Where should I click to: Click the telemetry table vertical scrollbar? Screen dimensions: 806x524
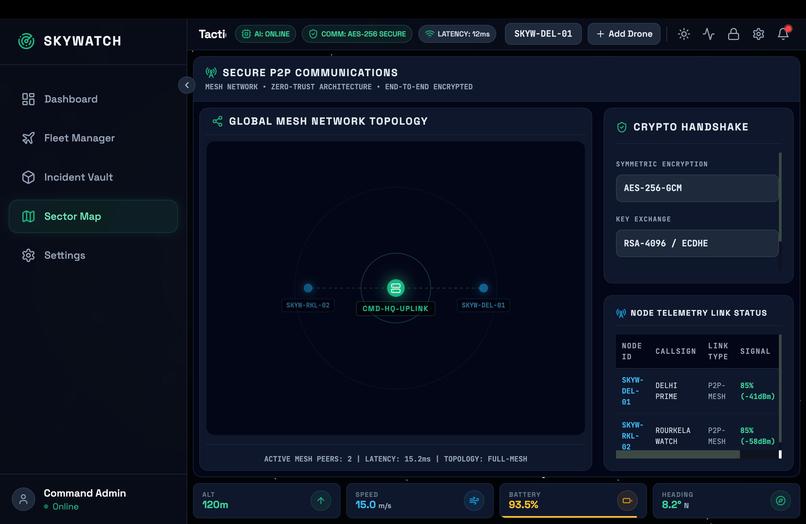780,388
